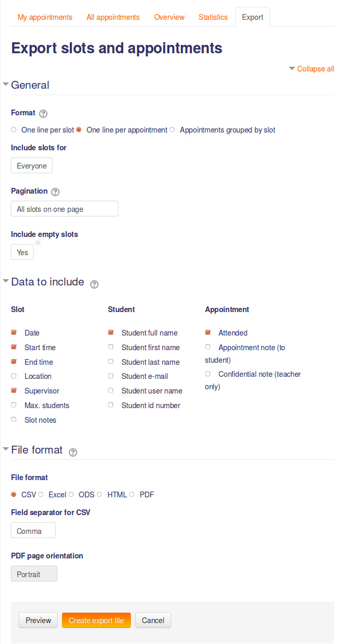This screenshot has width=341, height=644.
Task: Switch to the Statistics tab
Action: click(x=213, y=17)
